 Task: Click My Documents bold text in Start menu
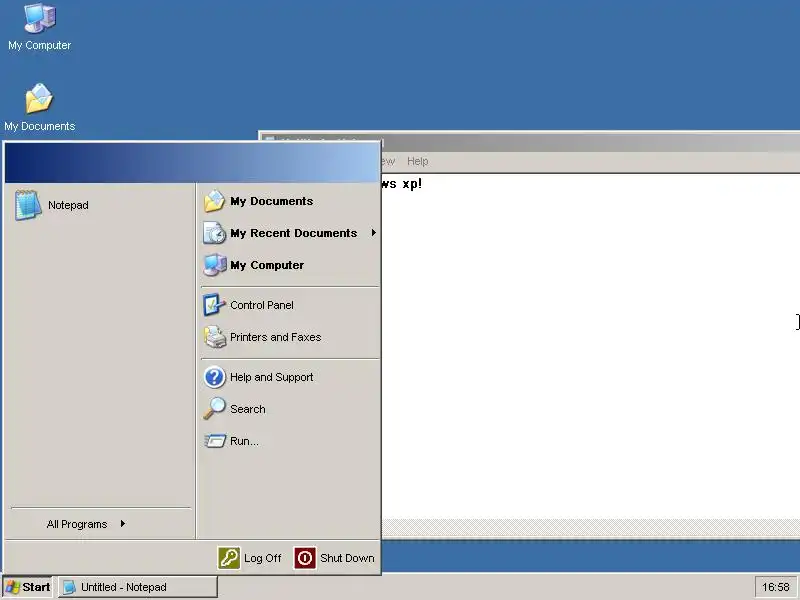pos(271,201)
